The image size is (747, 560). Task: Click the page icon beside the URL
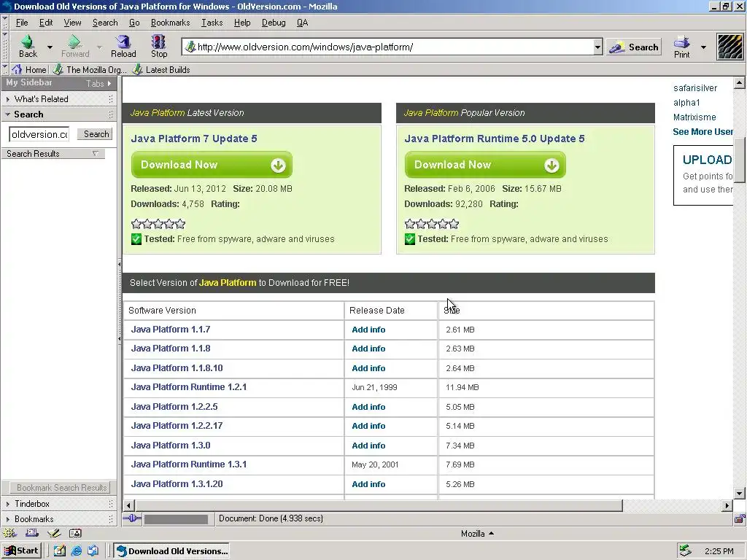[x=190, y=47]
